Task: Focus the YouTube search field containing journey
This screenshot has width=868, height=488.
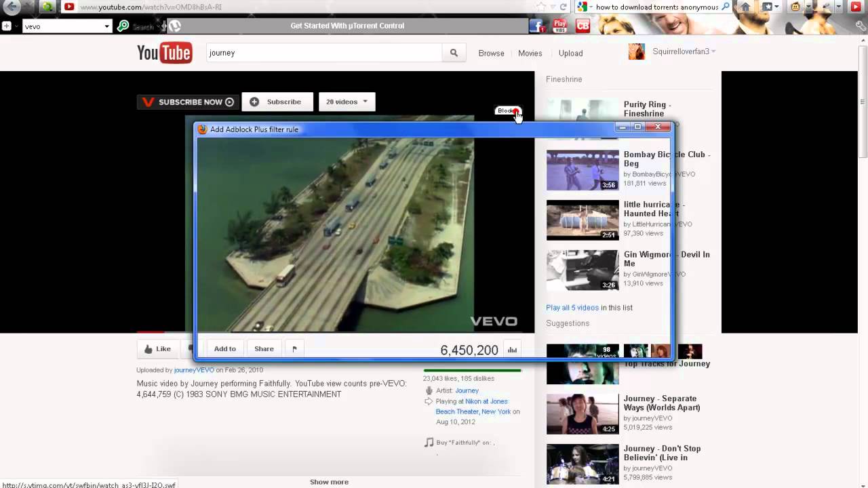Action: (x=324, y=53)
